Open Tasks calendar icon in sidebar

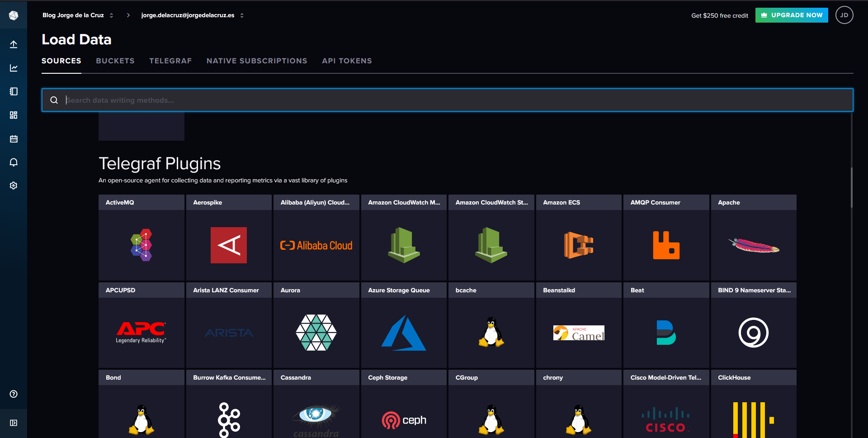(x=14, y=138)
